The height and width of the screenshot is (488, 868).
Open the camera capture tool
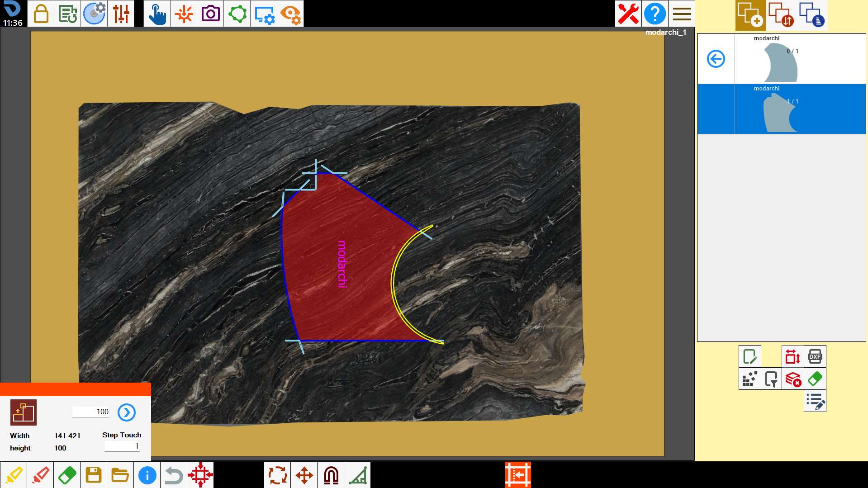point(210,14)
